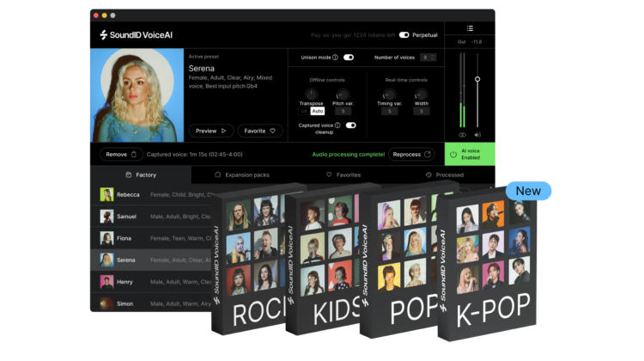Adjust Number of voices stepper arrows
644x361 pixels.
[432, 58]
